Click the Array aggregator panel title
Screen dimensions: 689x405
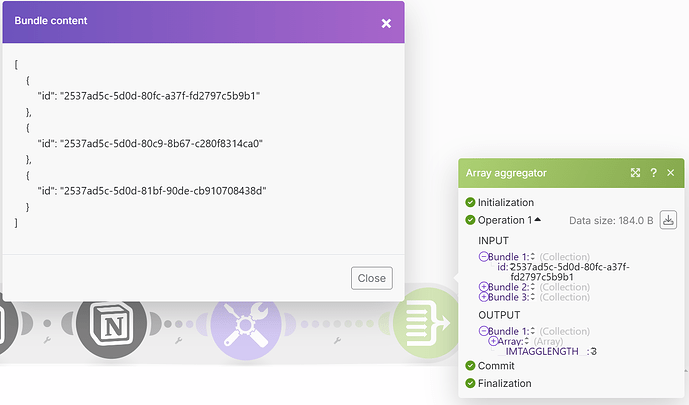tap(506, 173)
